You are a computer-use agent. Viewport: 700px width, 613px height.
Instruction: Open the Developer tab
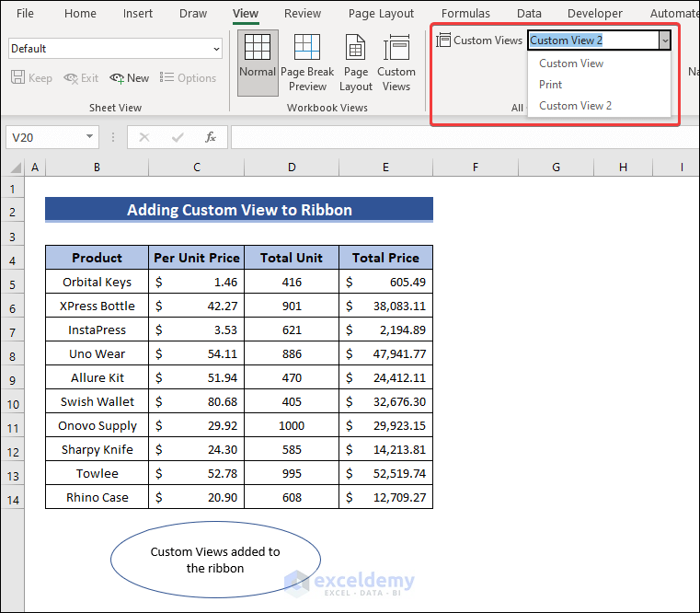pyautogui.click(x=594, y=14)
